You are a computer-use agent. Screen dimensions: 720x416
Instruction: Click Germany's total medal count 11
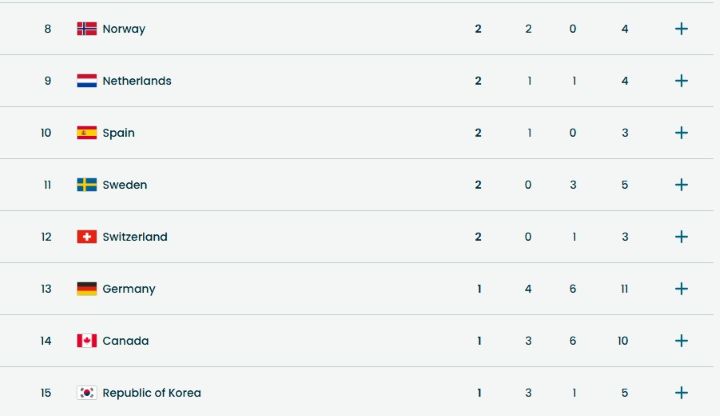624,289
